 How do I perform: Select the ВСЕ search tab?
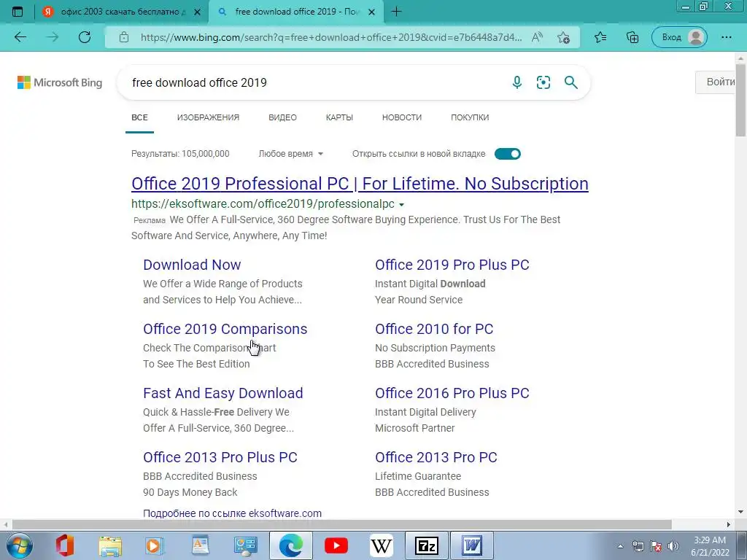139,117
